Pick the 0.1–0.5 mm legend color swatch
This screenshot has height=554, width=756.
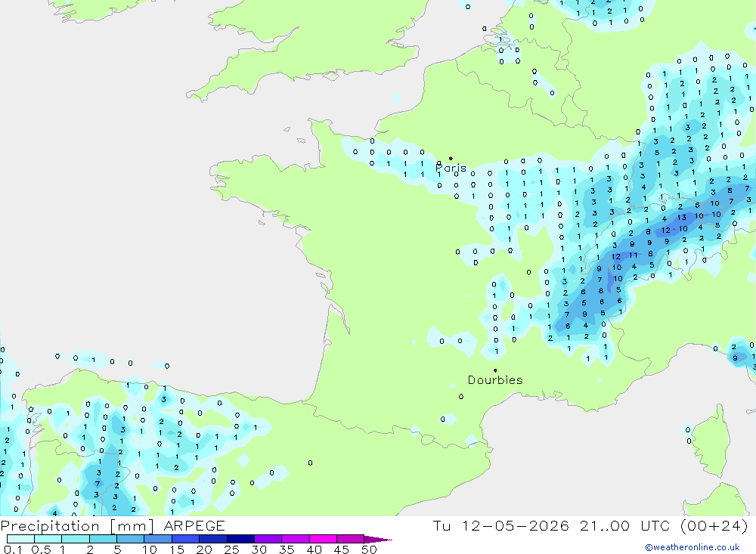(20, 539)
